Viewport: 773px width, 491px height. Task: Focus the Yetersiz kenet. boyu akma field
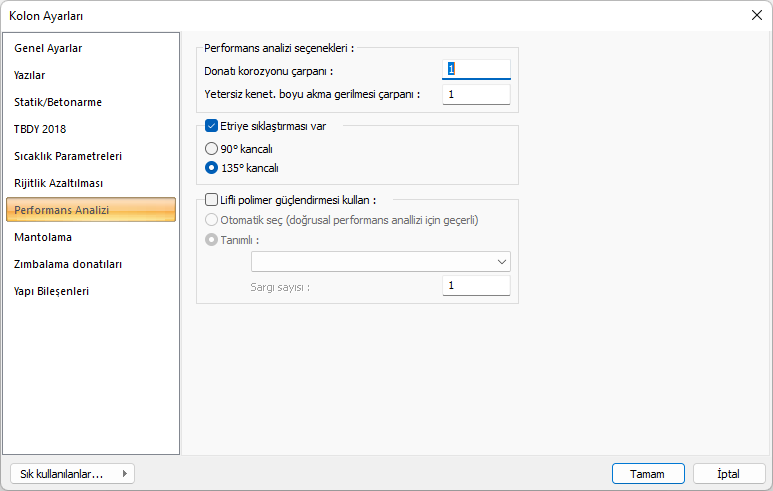pyautogui.click(x=476, y=94)
